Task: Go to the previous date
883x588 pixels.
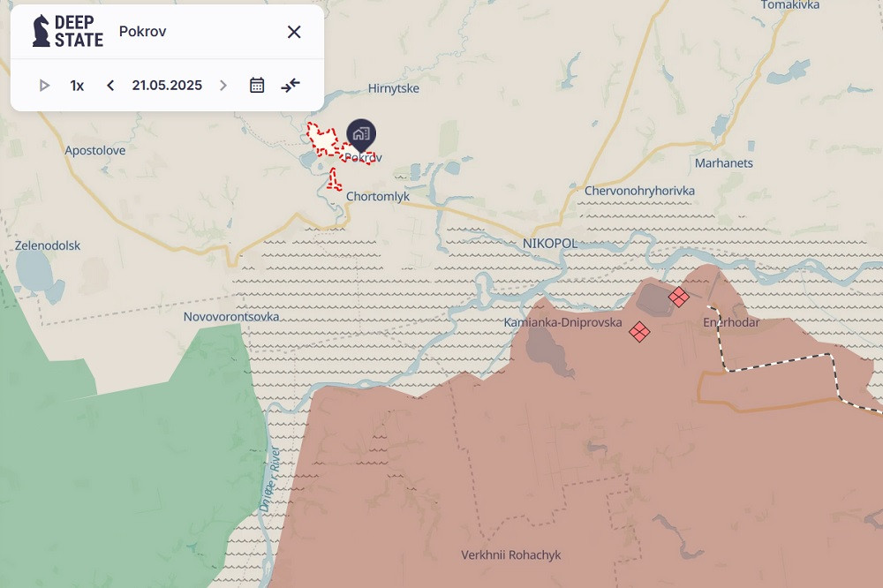Action: [110, 86]
